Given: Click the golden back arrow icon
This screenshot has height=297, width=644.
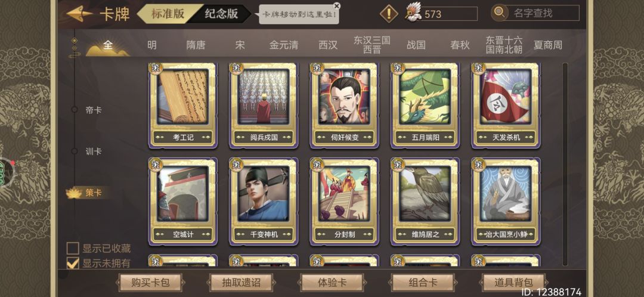Looking at the screenshot, I should pos(80,14).
